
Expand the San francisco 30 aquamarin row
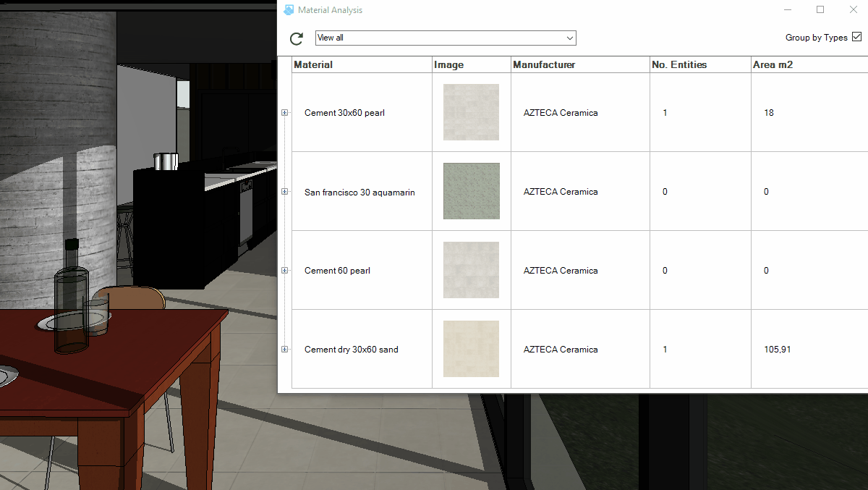click(x=284, y=192)
